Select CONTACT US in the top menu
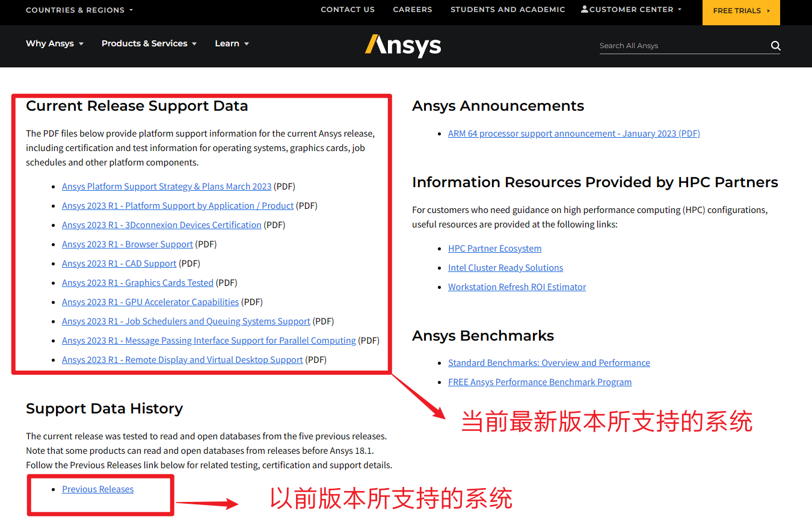The height and width of the screenshot is (526, 812). pyautogui.click(x=348, y=9)
